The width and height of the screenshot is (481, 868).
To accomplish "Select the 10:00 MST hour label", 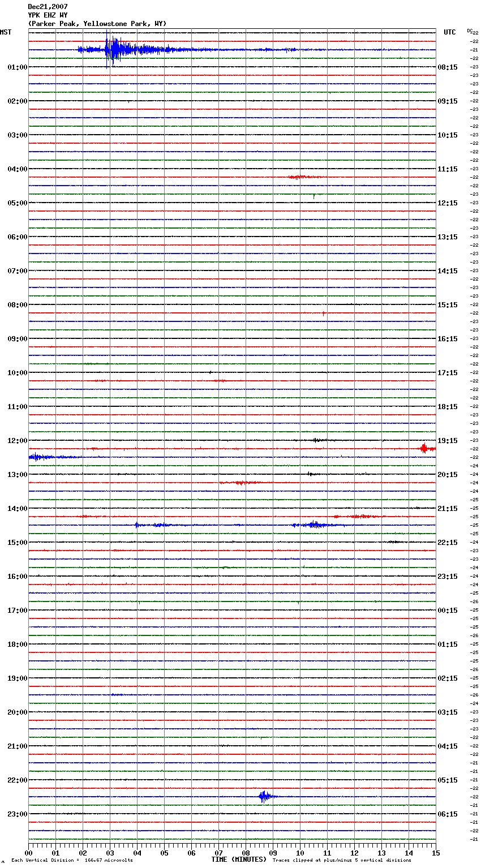I will (x=18, y=373).
